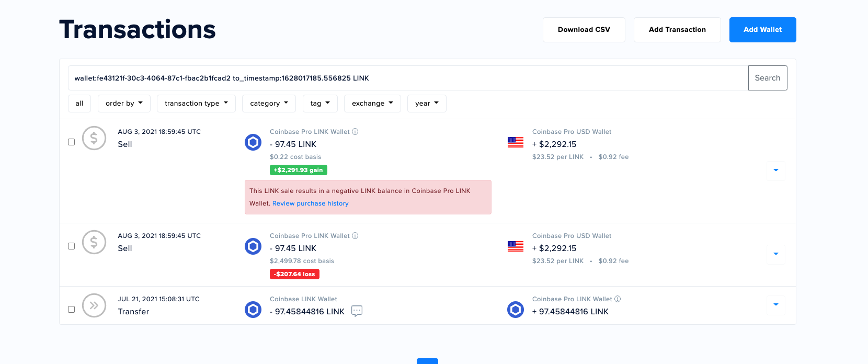The image size is (868, 364).
Task: Click $23.52 per LINK in the loss row
Action: pos(558,261)
